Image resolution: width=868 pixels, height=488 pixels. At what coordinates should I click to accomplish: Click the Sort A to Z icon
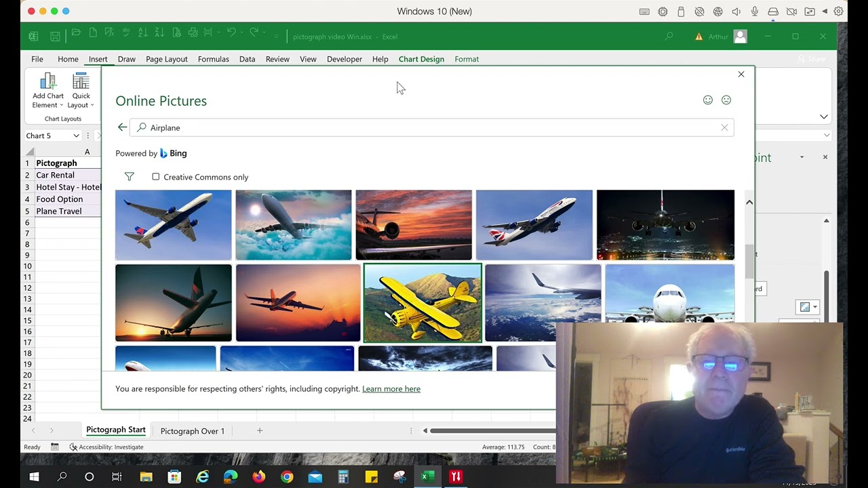tap(142, 33)
